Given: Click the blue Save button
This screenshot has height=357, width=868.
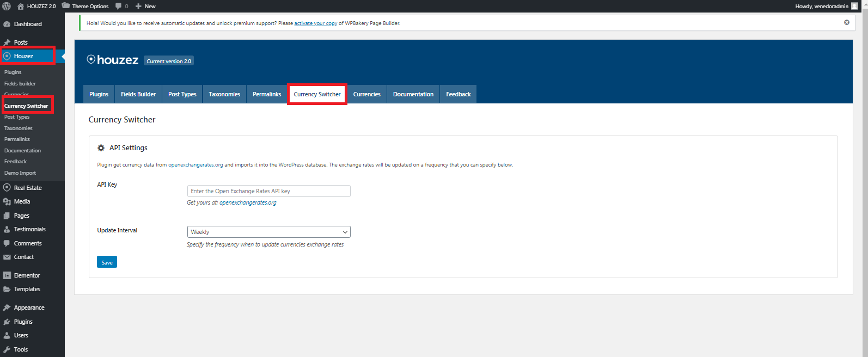Looking at the screenshot, I should point(107,262).
